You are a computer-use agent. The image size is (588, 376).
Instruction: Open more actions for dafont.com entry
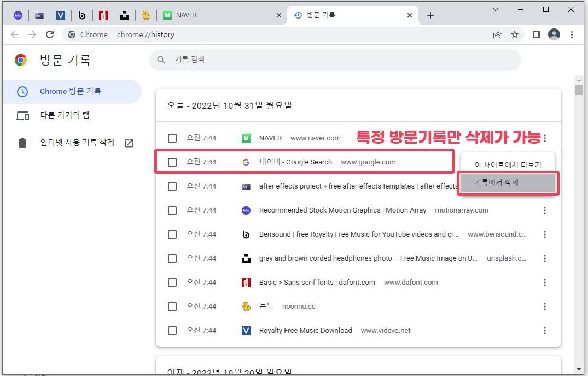pos(545,283)
